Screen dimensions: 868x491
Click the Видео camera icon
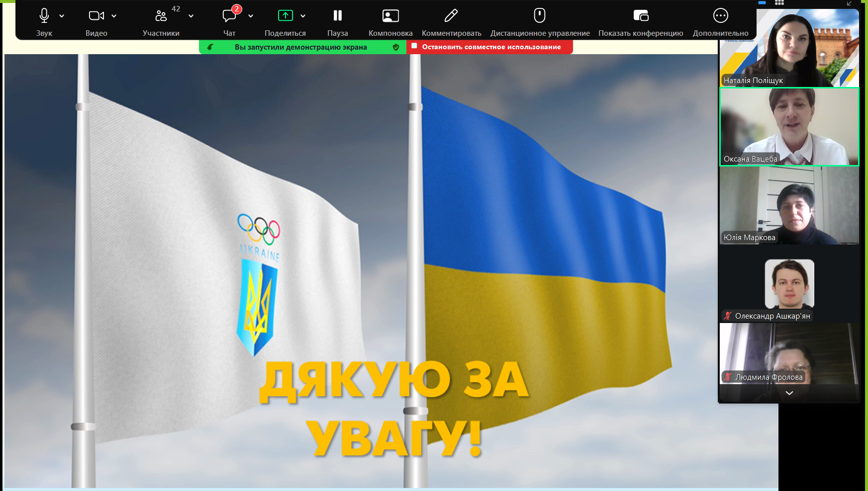click(x=96, y=16)
